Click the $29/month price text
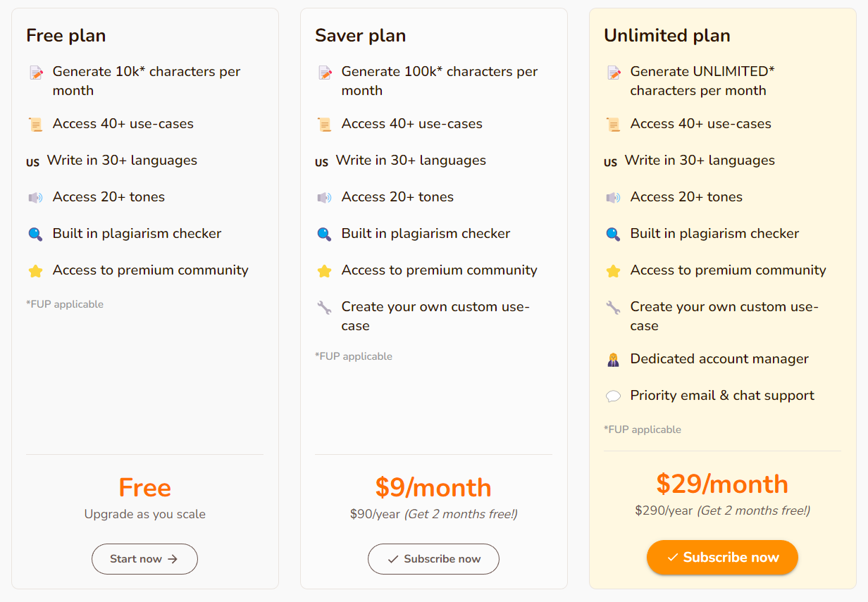The image size is (868, 602). (722, 484)
